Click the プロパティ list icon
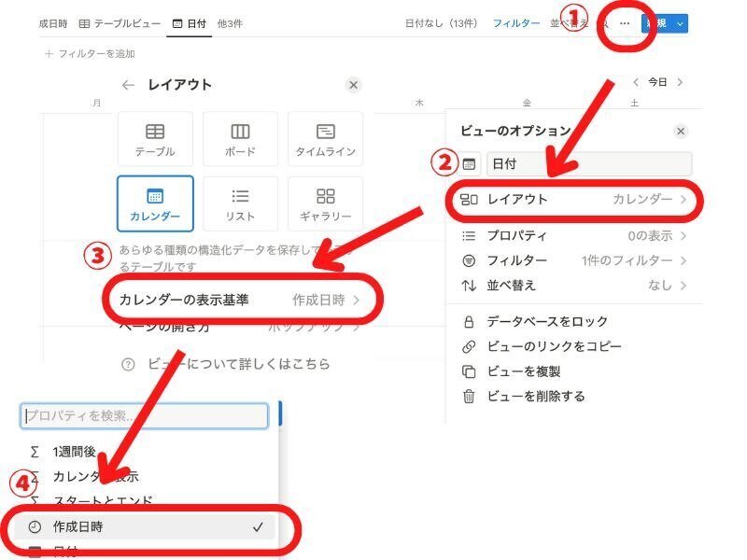This screenshot has height=560, width=747. pos(469,236)
